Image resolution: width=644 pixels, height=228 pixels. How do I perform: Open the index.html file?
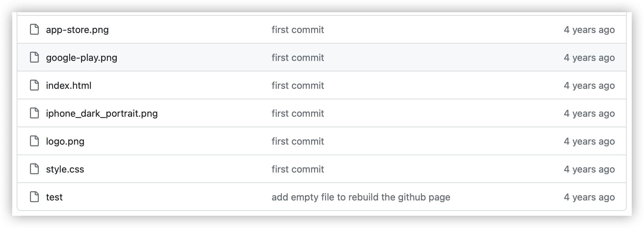(69, 85)
